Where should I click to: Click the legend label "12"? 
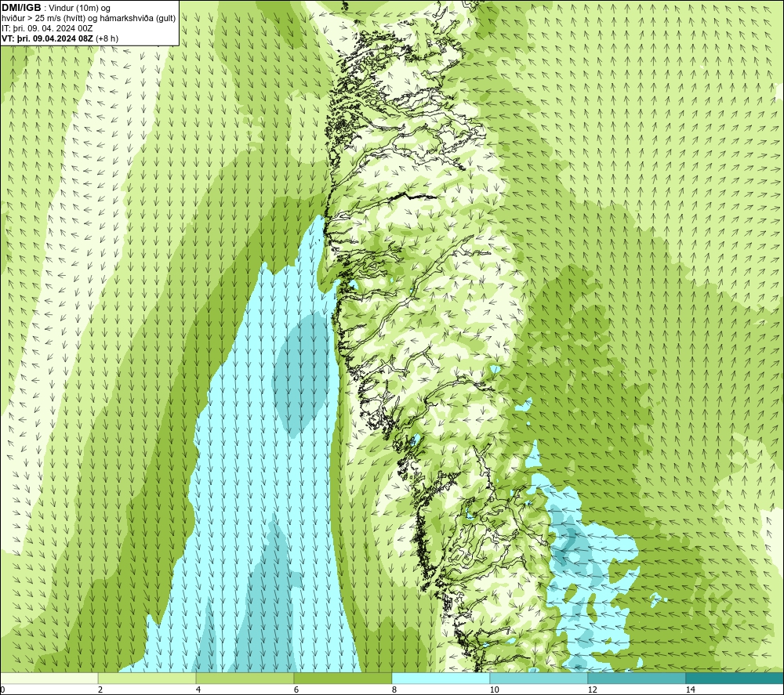click(592, 690)
